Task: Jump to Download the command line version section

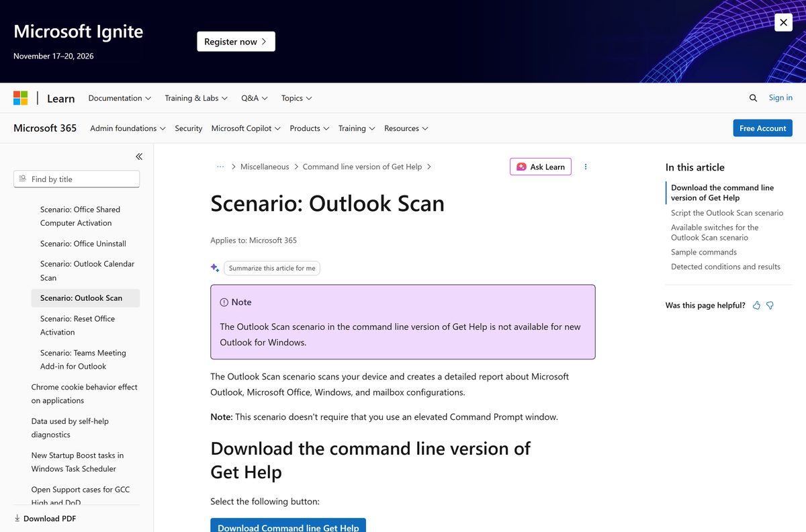Action: 722,193
